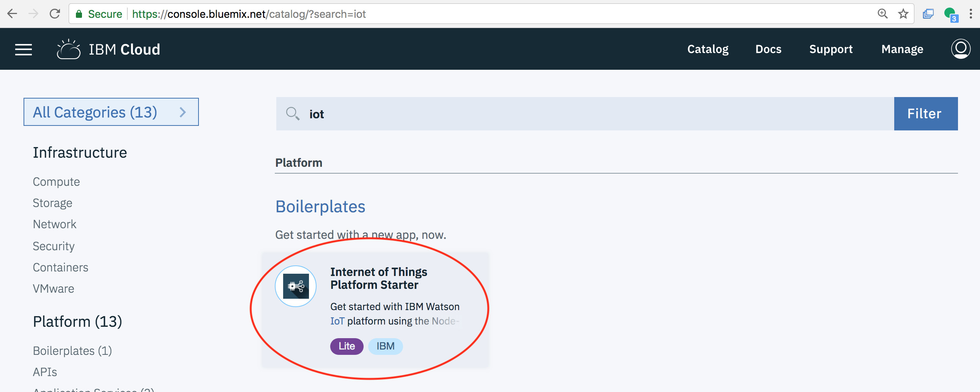Select the Containers category
This screenshot has width=980, height=392.
60,267
